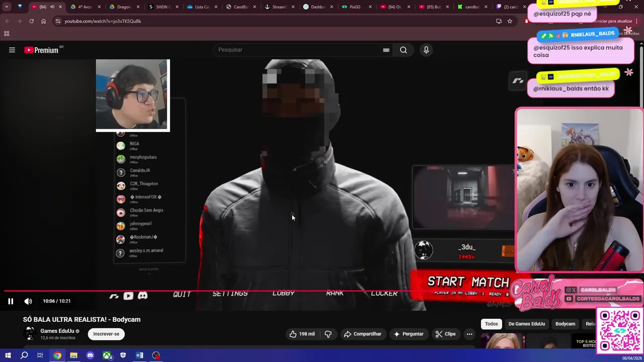
Task: Subscribe using the Inscrever-se button
Action: tap(106, 334)
